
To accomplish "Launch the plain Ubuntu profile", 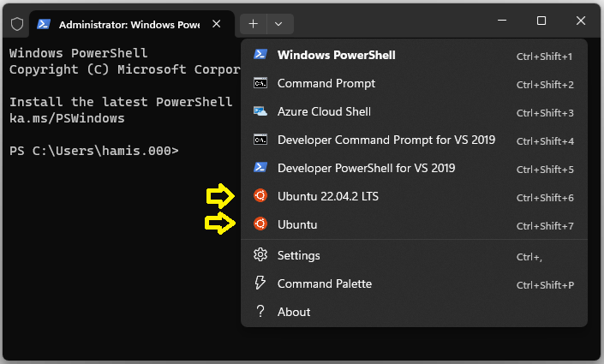I will click(x=297, y=224).
